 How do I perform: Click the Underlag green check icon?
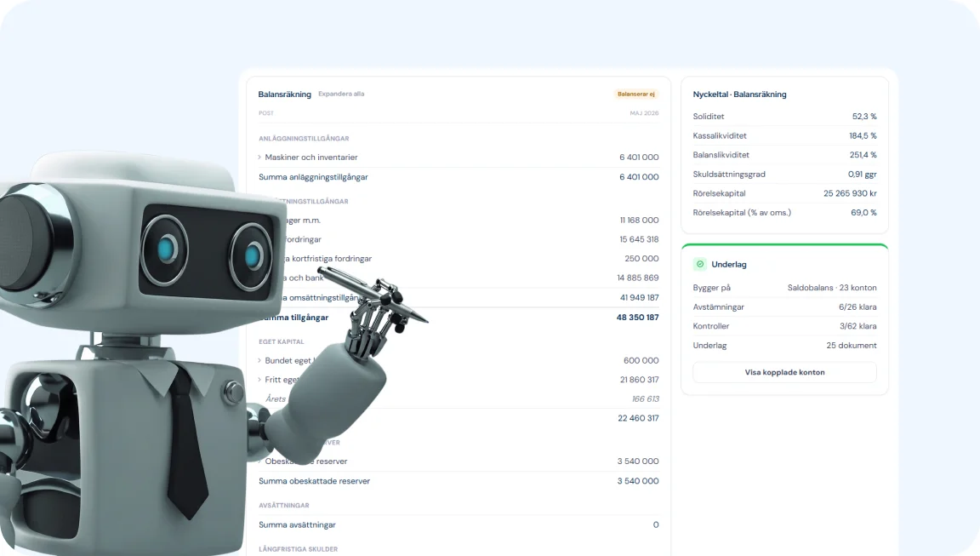[700, 264]
